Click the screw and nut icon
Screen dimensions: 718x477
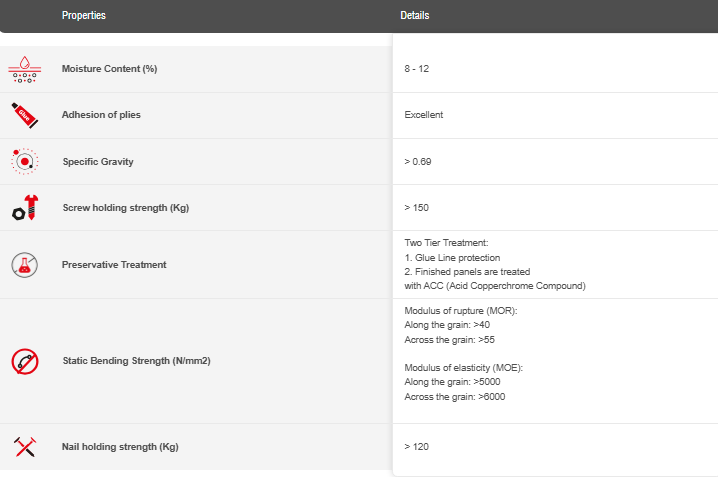tap(24, 208)
